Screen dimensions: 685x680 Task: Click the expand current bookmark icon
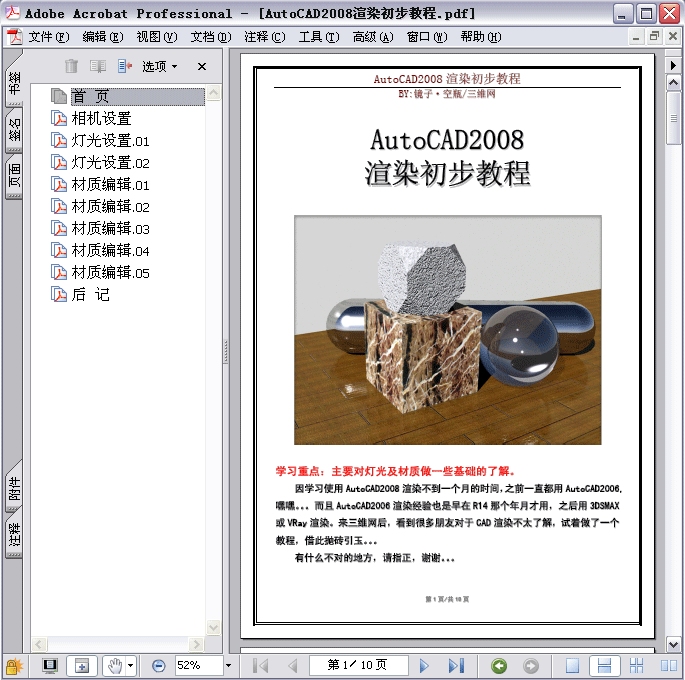[125, 66]
